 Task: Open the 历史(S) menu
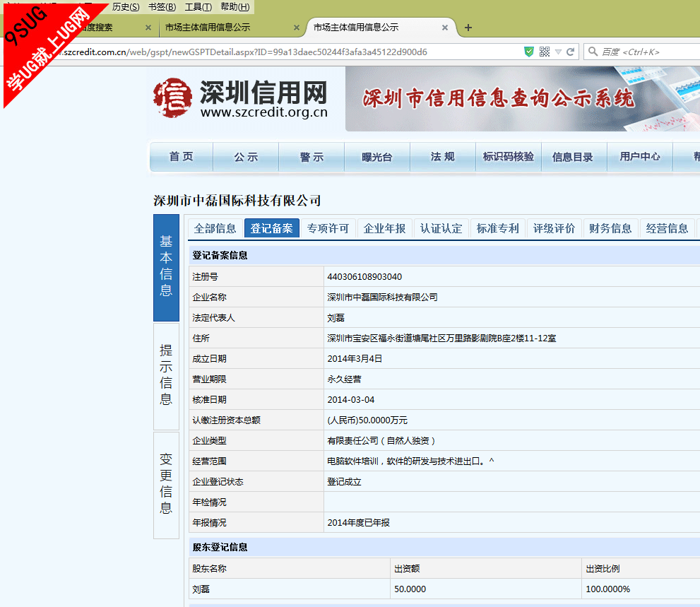tap(126, 6)
